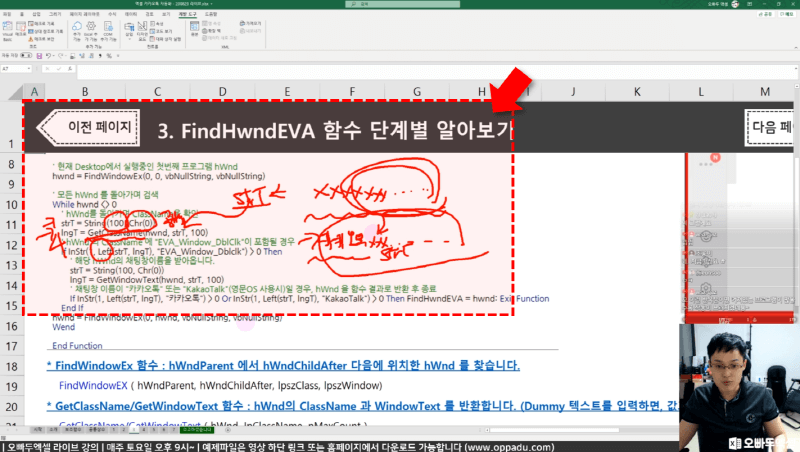The image size is (800, 452).
Task: Expand the formula bar chevron
Action: click(795, 68)
